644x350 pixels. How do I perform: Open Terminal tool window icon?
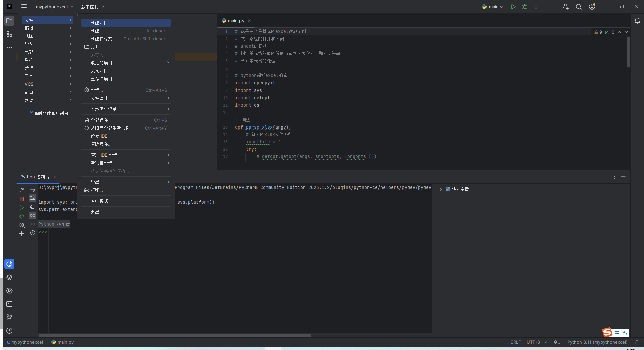pyautogui.click(x=9, y=304)
